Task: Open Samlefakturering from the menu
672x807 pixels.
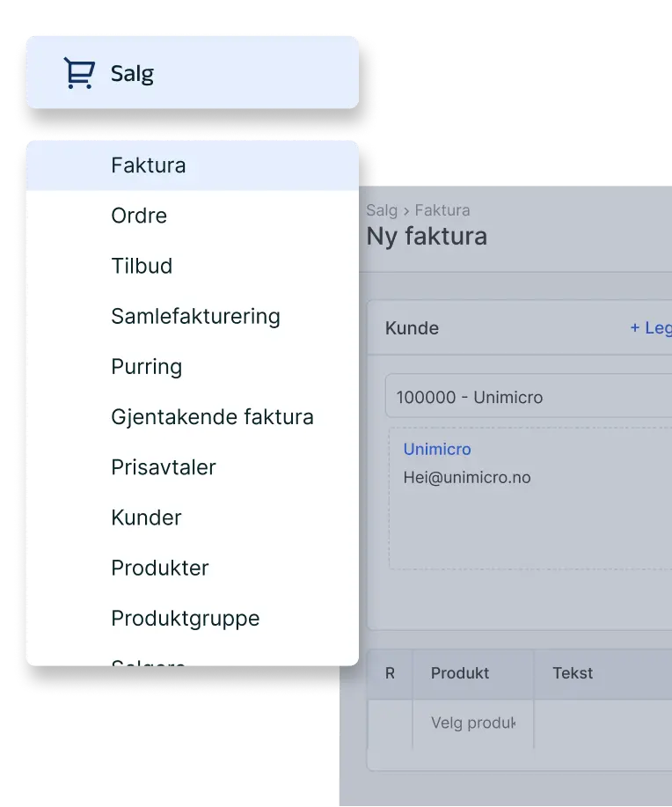Action: (195, 317)
